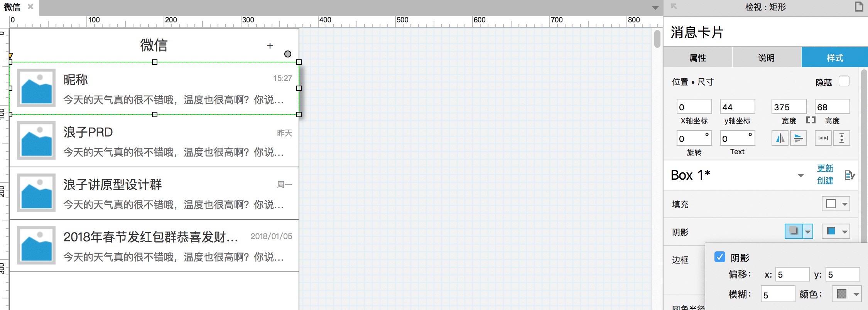Click the 宽度 input field
868x310 pixels.
pyautogui.click(x=789, y=107)
